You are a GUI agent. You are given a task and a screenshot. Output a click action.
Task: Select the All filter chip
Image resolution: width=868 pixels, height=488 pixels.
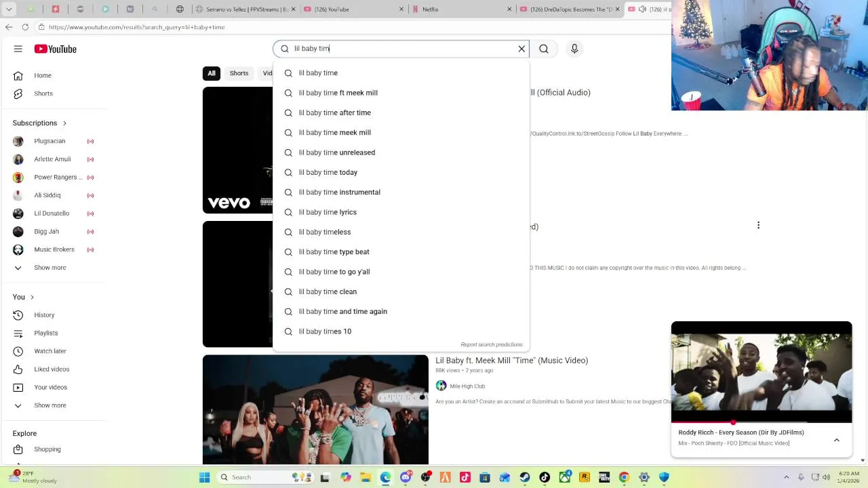tap(212, 73)
